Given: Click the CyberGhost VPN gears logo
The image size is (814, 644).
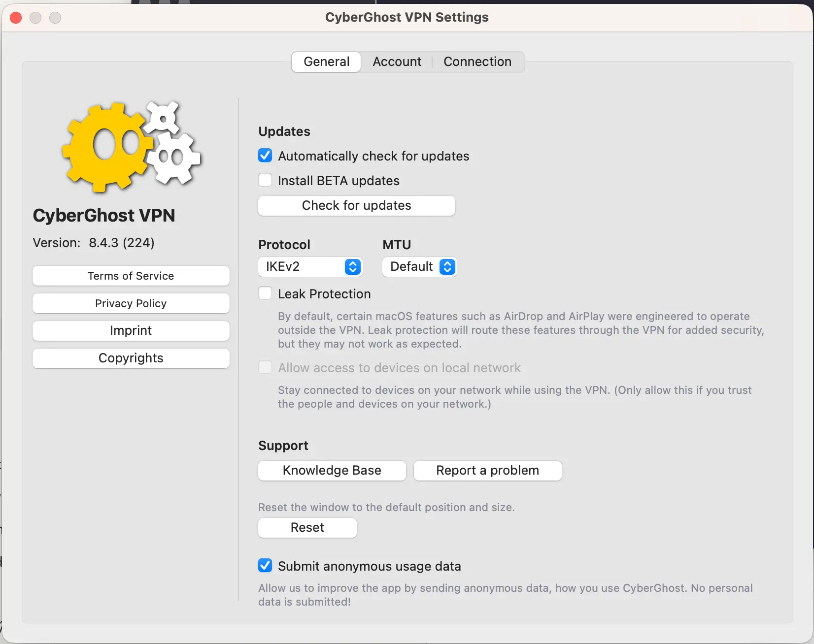Looking at the screenshot, I should pyautogui.click(x=130, y=147).
